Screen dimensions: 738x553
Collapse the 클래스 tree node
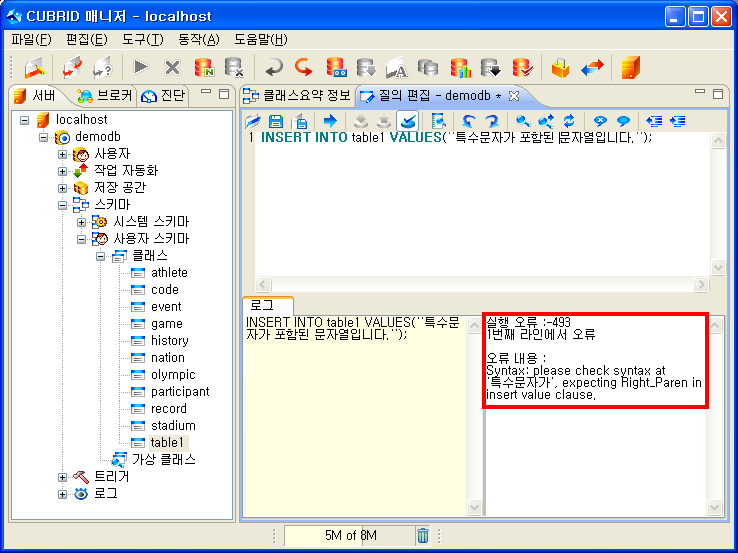(x=101, y=256)
